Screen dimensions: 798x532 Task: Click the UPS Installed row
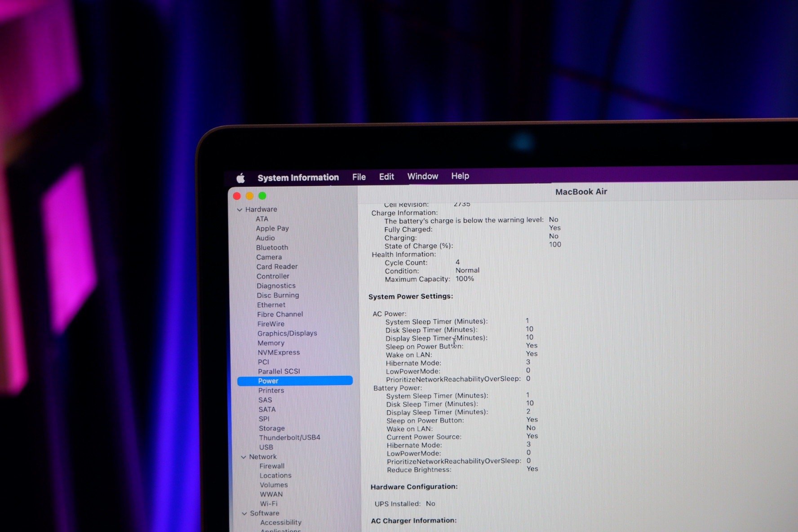tap(405, 504)
